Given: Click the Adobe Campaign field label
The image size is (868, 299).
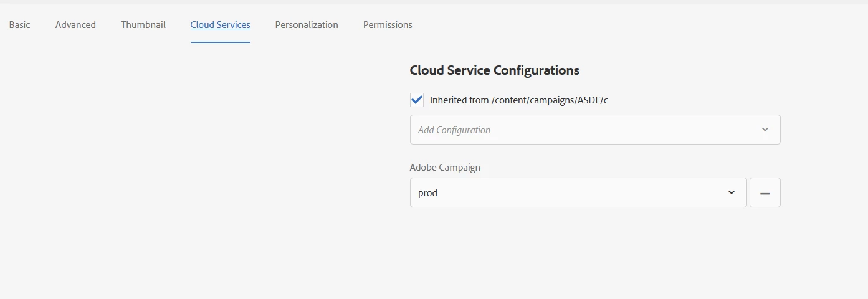Looking at the screenshot, I should pos(445,167).
